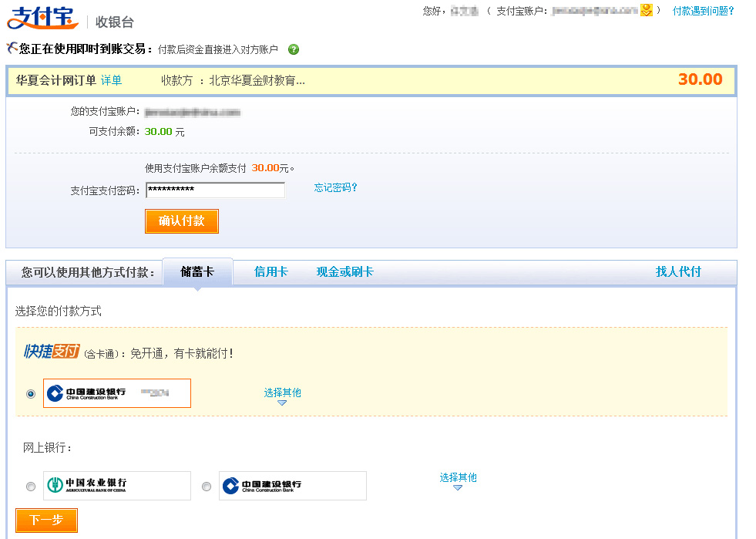
Task: Click the 快捷支付 logo
Action: point(52,352)
